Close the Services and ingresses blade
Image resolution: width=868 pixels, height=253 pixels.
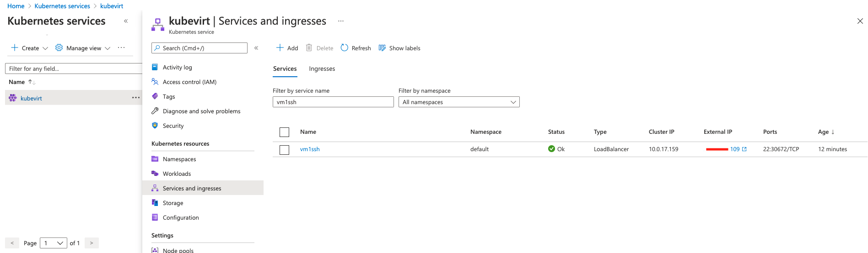tap(860, 21)
